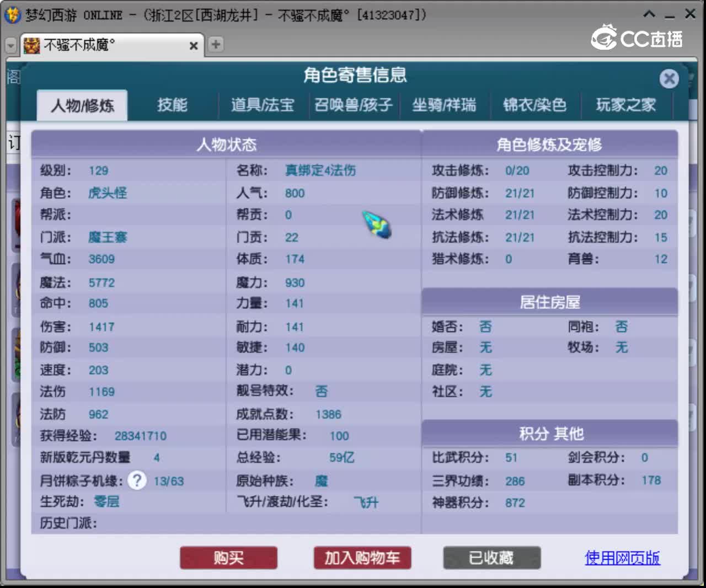Click the 育兽 value 12

click(661, 259)
